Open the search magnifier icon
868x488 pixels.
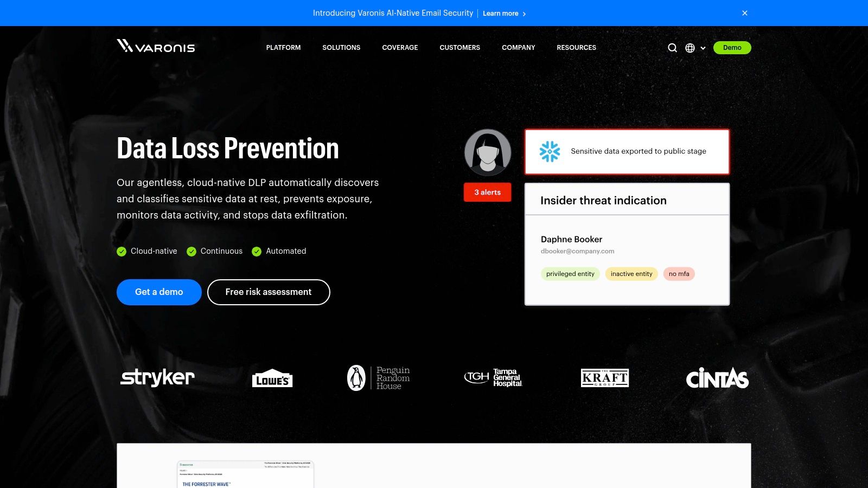pyautogui.click(x=673, y=48)
